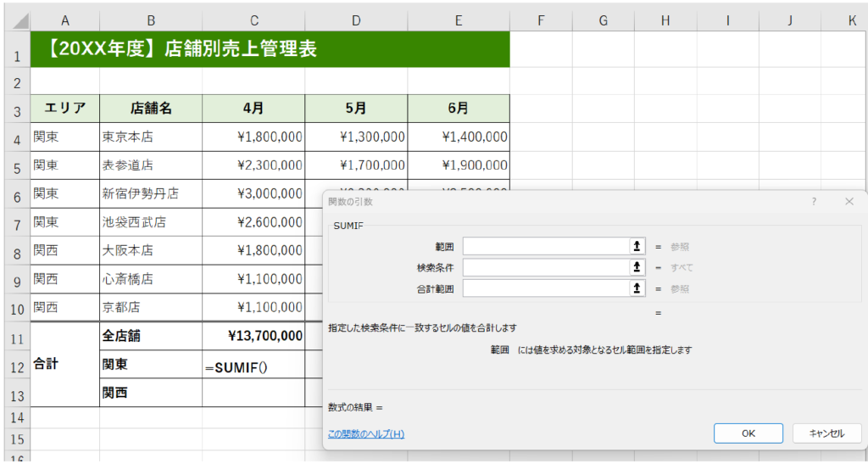Click inside the 検索条件 input box

[x=544, y=267]
